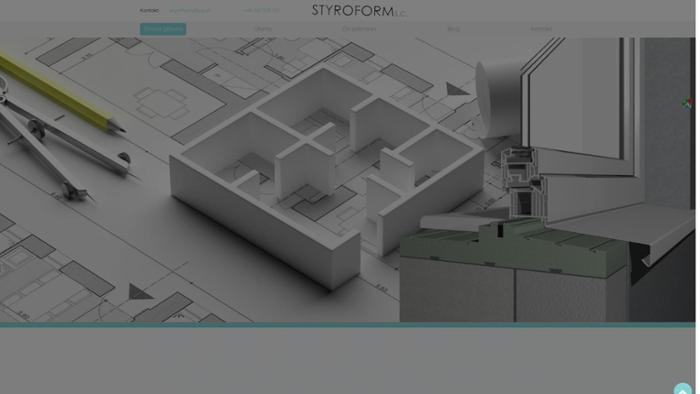Screen dimensions: 700x394
Task: Open the Blog menu item
Action: (454, 29)
